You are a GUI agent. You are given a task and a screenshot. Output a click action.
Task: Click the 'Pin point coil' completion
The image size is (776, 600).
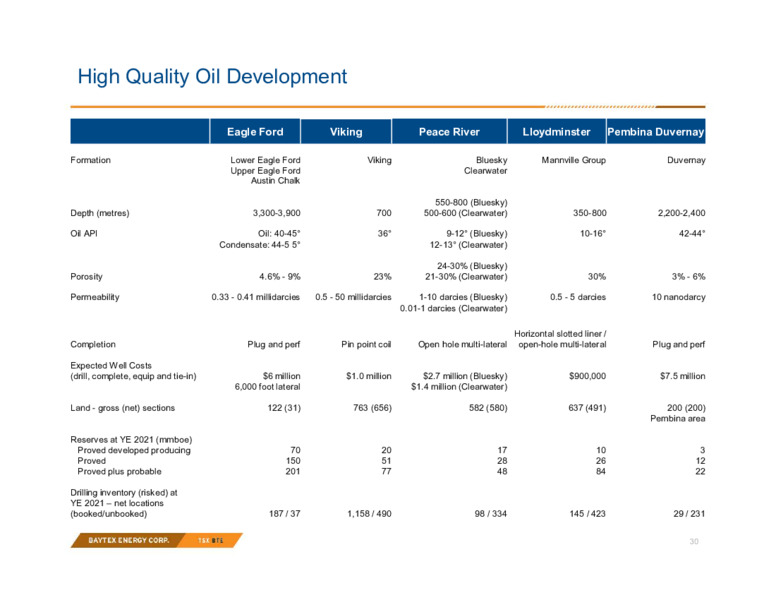coord(366,344)
